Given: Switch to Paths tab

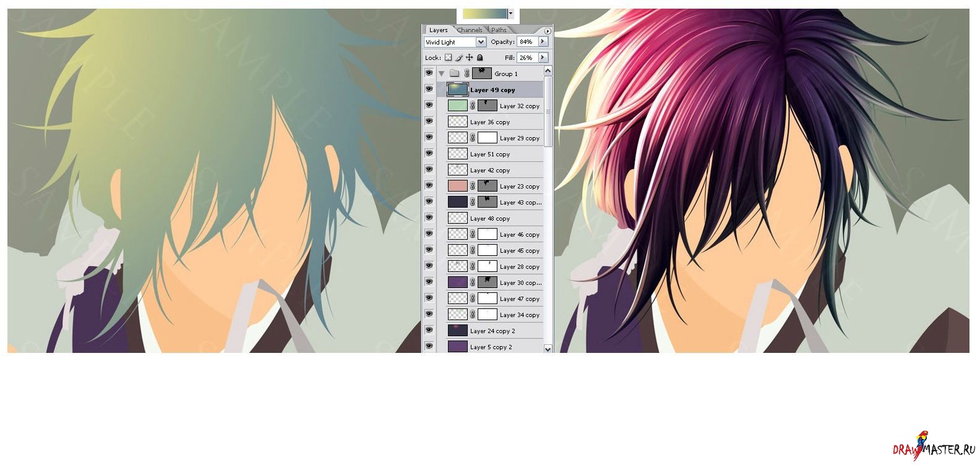Looking at the screenshot, I should click(499, 30).
